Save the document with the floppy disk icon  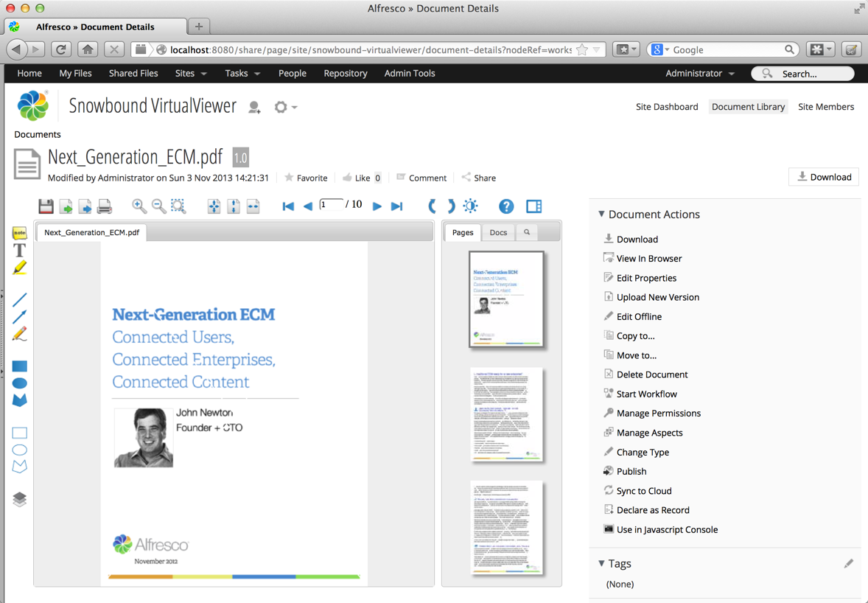46,206
